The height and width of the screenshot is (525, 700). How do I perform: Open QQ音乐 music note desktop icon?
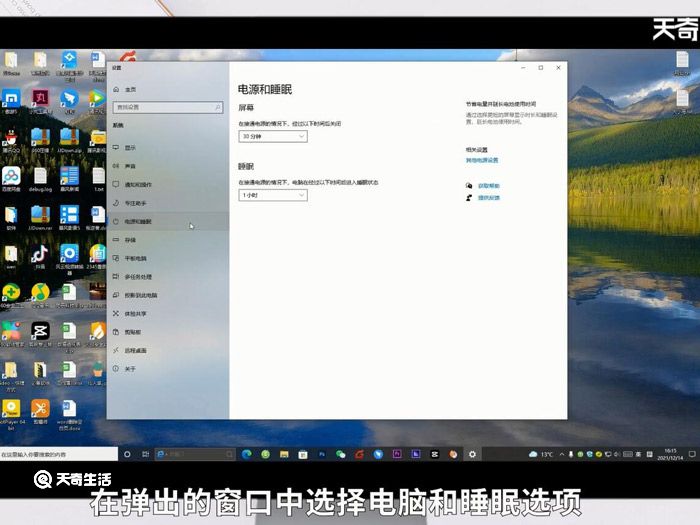point(40,296)
